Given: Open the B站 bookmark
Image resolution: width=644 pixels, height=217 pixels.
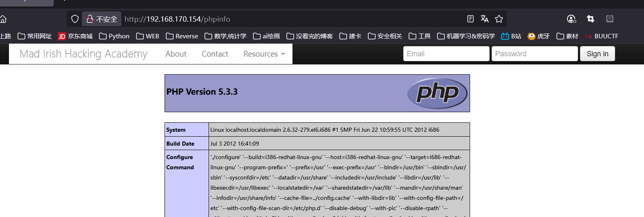Looking at the screenshot, I should click(x=511, y=36).
